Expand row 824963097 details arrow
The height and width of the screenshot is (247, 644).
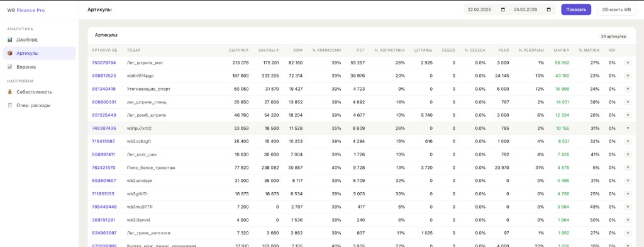(628, 233)
